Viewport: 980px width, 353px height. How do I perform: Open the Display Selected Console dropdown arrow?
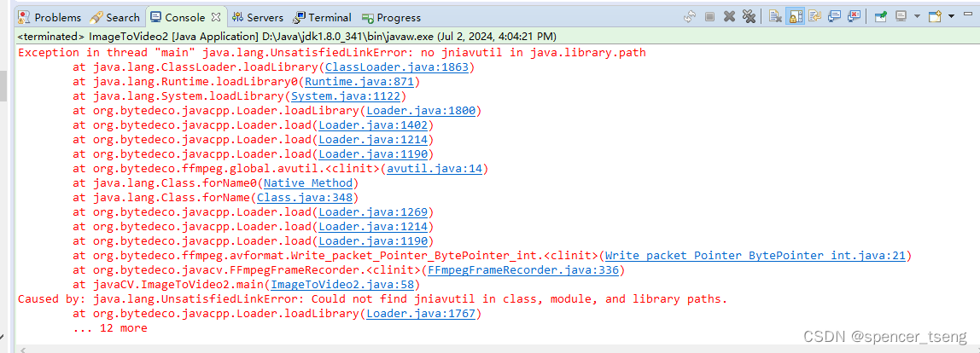pos(917,16)
